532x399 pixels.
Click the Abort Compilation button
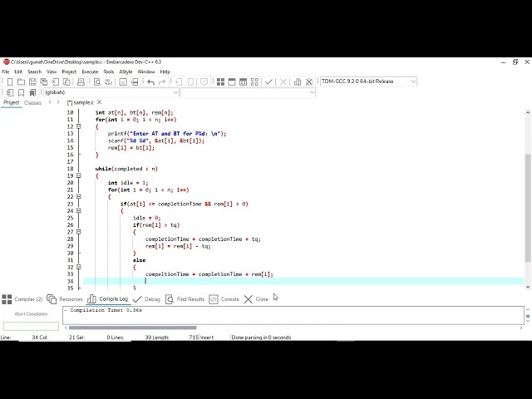(x=32, y=314)
